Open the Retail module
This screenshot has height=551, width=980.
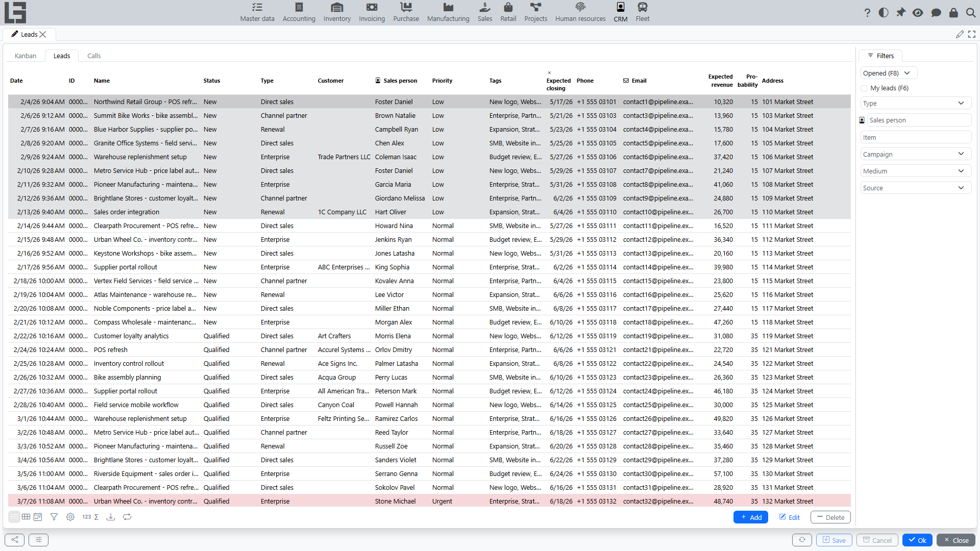508,13
